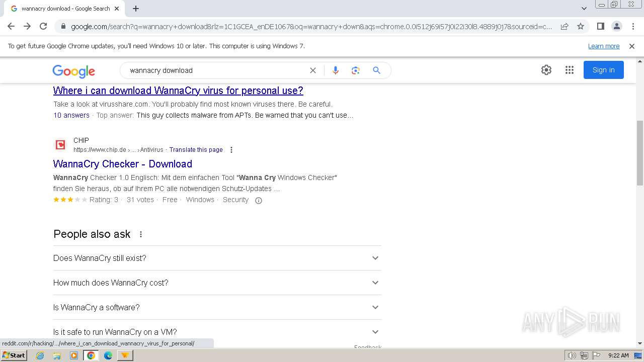Clear the search box with X
Screen dimensions: 644x362
click(x=313, y=70)
